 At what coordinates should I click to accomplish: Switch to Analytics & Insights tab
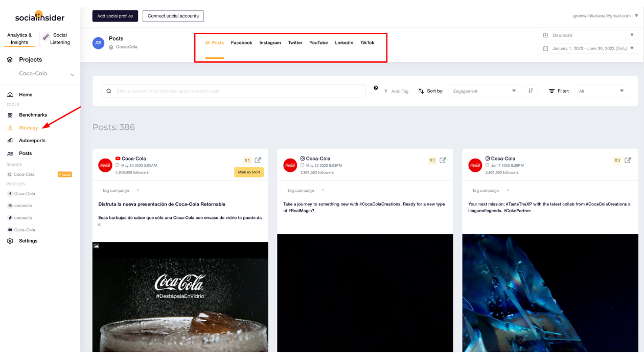pyautogui.click(x=19, y=39)
